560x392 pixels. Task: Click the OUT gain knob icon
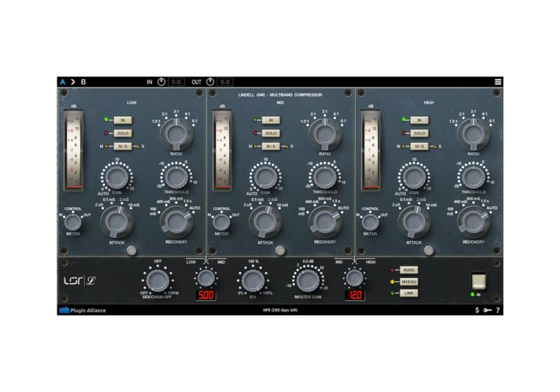click(210, 82)
